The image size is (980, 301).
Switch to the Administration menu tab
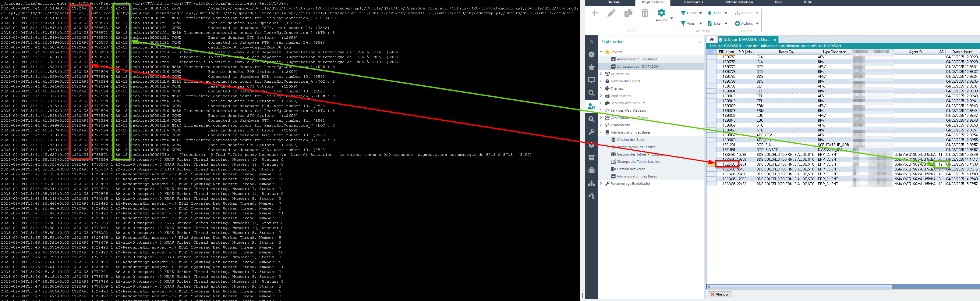click(x=738, y=2)
